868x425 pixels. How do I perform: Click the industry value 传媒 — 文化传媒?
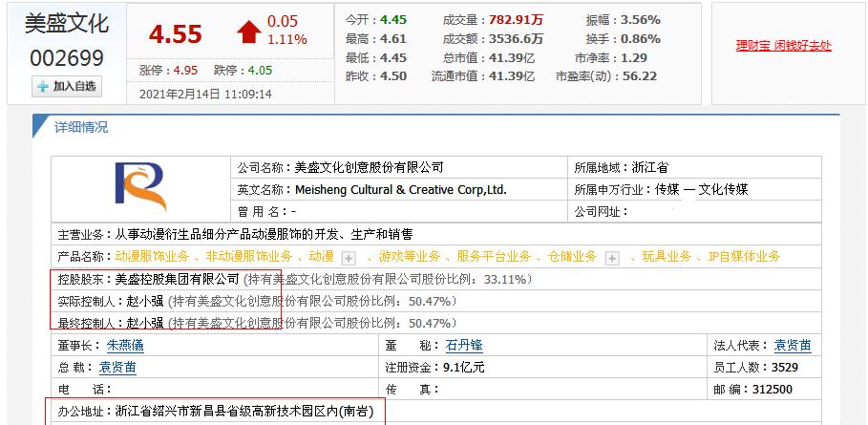(702, 190)
